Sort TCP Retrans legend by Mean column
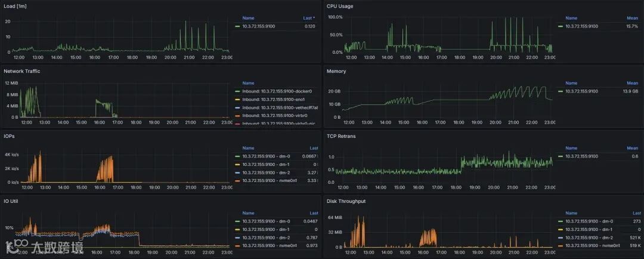644x259 pixels. 633,148
